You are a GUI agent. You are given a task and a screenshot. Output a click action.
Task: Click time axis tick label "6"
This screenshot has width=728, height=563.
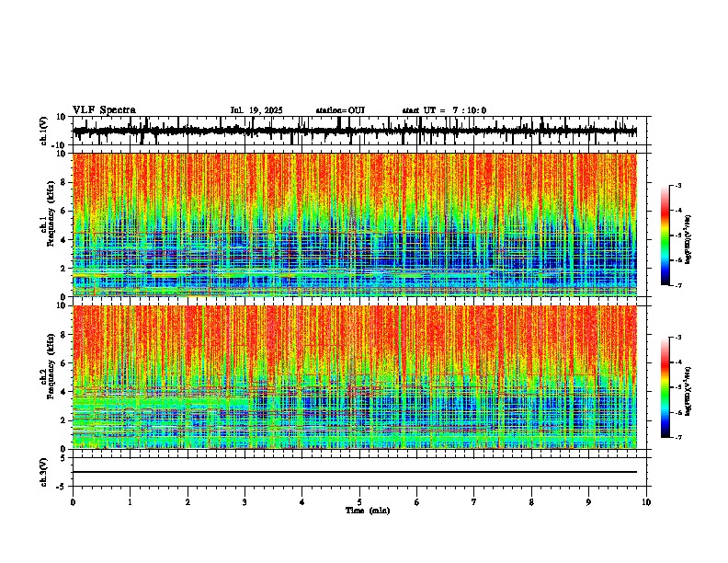(x=417, y=502)
